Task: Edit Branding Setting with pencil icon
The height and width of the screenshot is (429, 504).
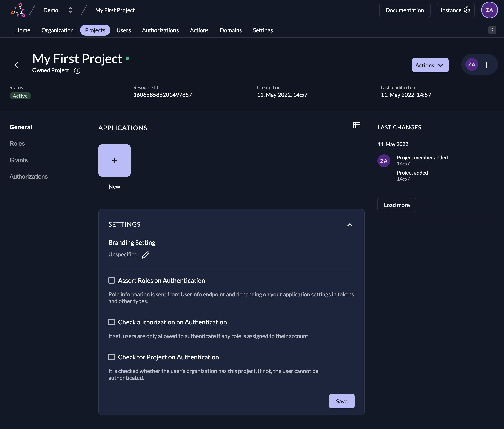Action: 145,255
